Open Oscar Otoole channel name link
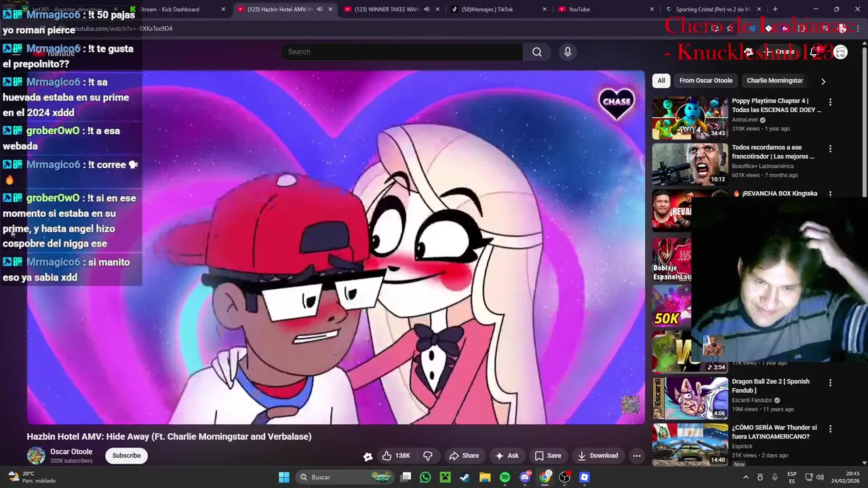Image resolution: width=868 pixels, height=488 pixels. click(71, 451)
